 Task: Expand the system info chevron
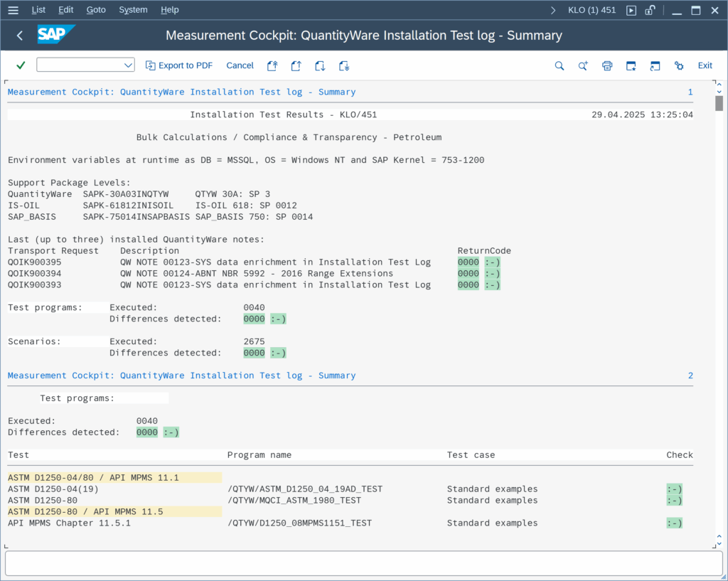(x=553, y=10)
